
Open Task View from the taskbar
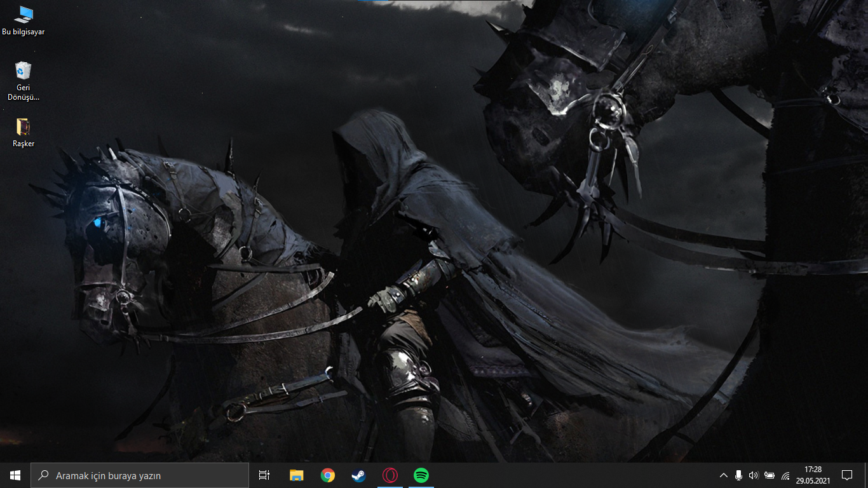264,475
